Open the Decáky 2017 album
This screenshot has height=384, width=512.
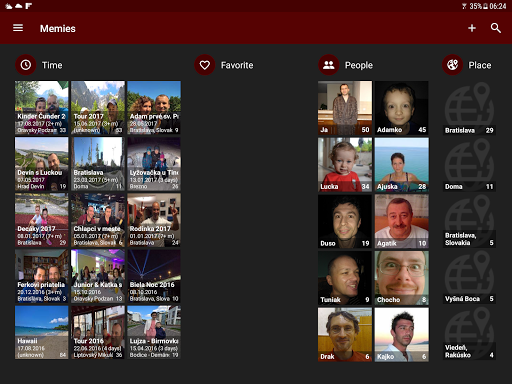[42, 220]
